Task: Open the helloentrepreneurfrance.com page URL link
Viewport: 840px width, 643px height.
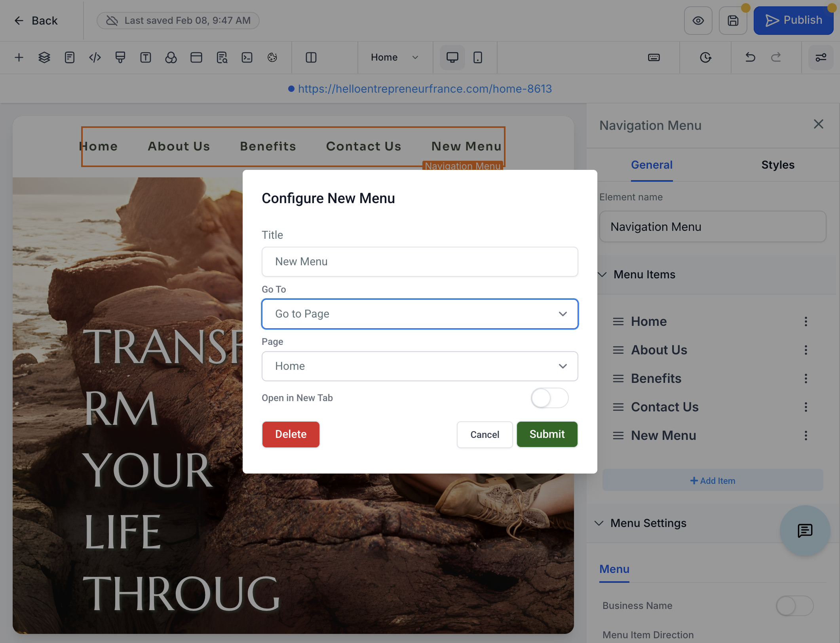Action: pos(425,89)
